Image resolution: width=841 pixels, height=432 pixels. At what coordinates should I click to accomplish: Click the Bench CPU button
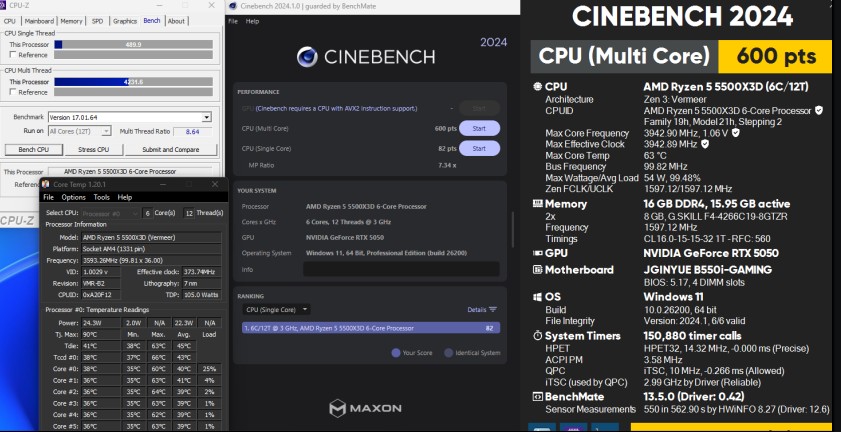click(34, 150)
